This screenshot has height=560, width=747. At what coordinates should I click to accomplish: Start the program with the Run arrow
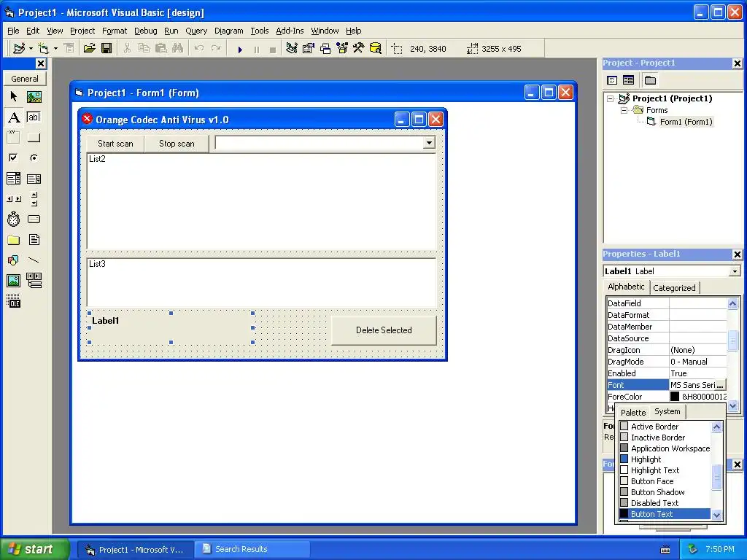coord(240,49)
